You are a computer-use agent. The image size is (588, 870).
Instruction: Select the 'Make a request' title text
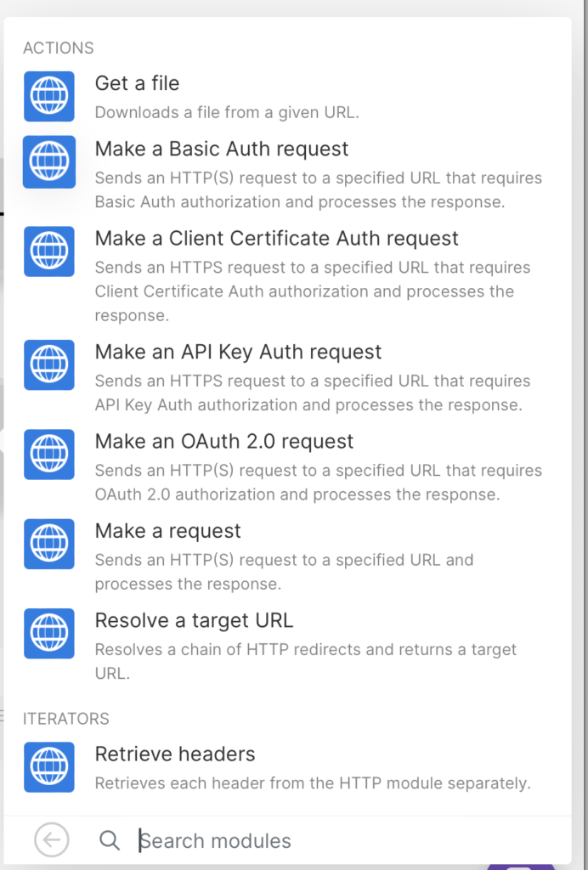(x=168, y=531)
